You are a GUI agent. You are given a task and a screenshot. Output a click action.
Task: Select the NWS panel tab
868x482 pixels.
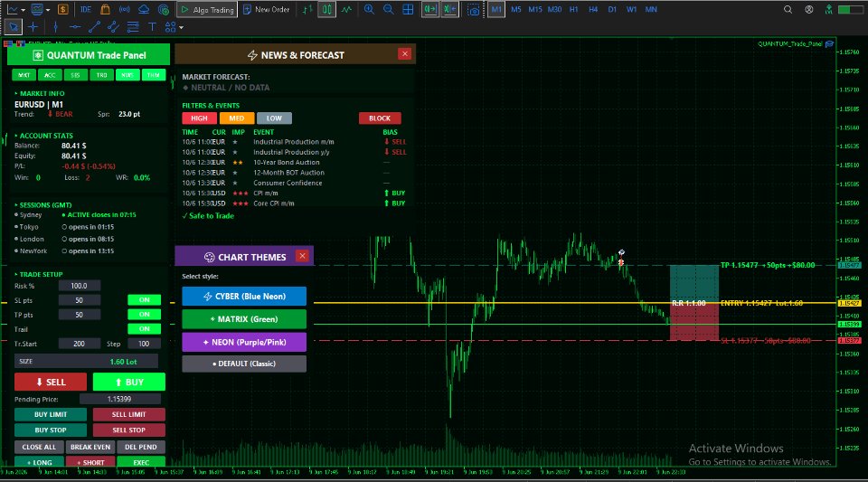[127, 75]
